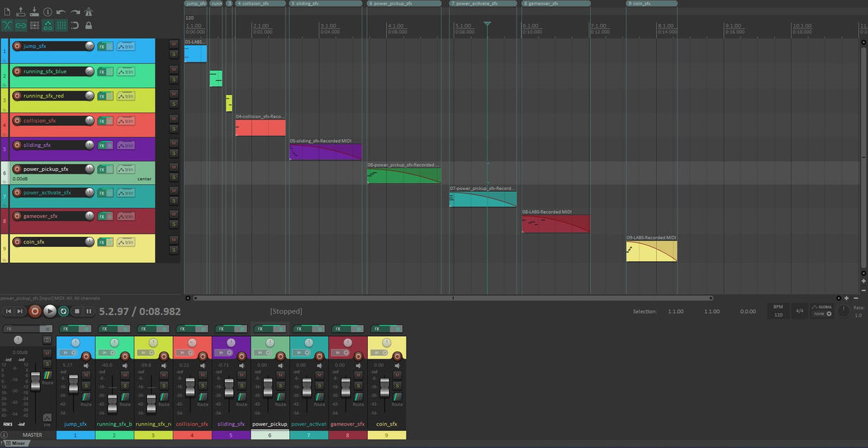Open project settings info icon

point(48,12)
